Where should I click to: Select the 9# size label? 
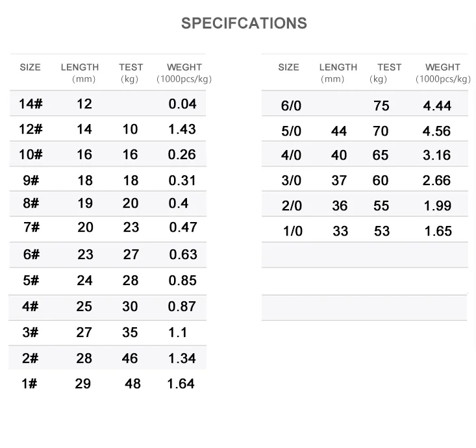pos(31,180)
